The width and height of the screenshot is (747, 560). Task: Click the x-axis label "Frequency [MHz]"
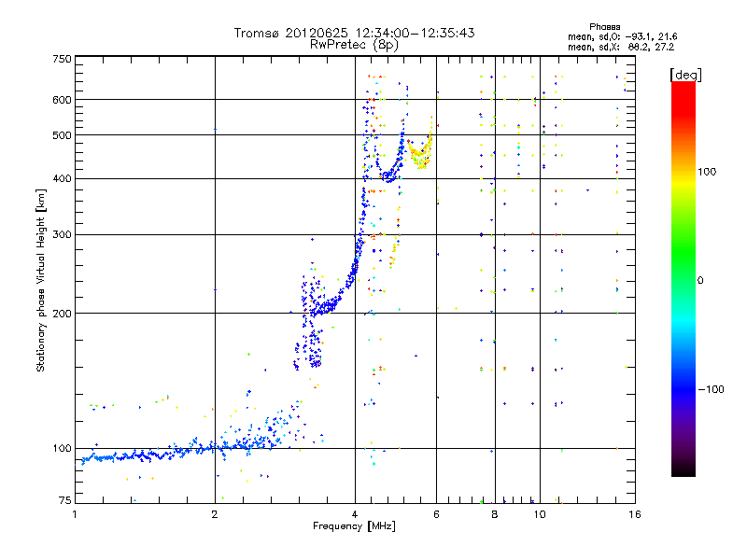[354, 526]
